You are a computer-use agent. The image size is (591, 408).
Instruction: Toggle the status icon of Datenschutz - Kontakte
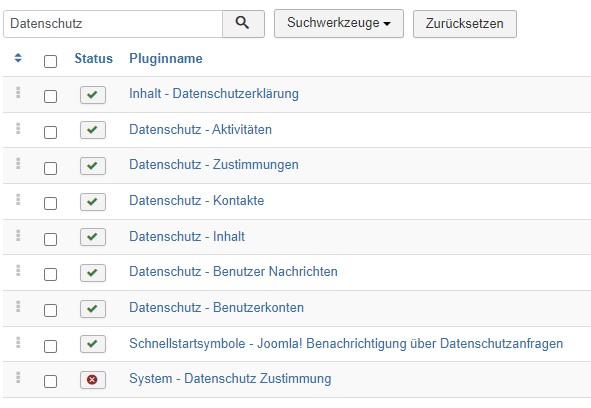(93, 202)
